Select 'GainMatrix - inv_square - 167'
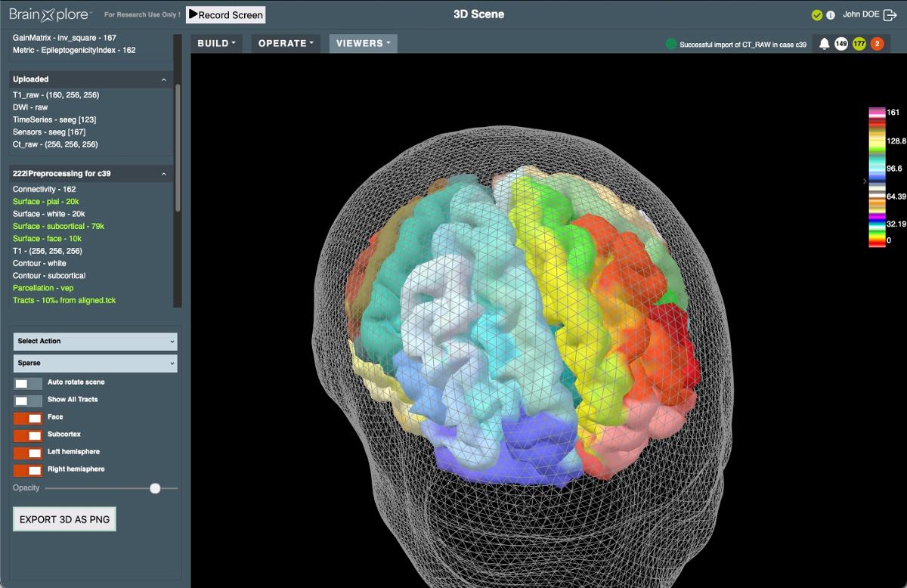Screen dimensions: 907x588 [64, 38]
